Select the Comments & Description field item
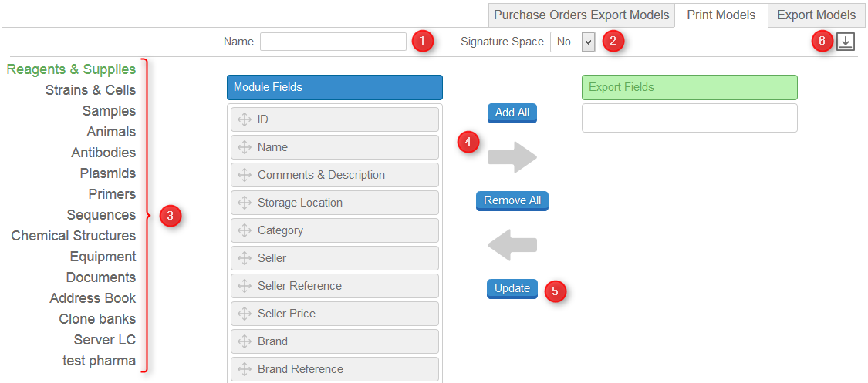Viewport: 868px width, 383px height. pos(334,175)
